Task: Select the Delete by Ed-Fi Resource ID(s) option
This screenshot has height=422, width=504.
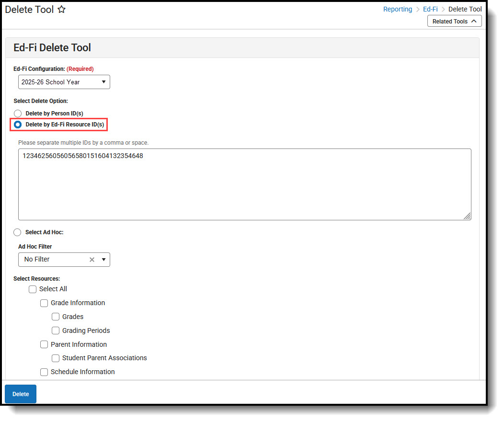Action: [17, 124]
